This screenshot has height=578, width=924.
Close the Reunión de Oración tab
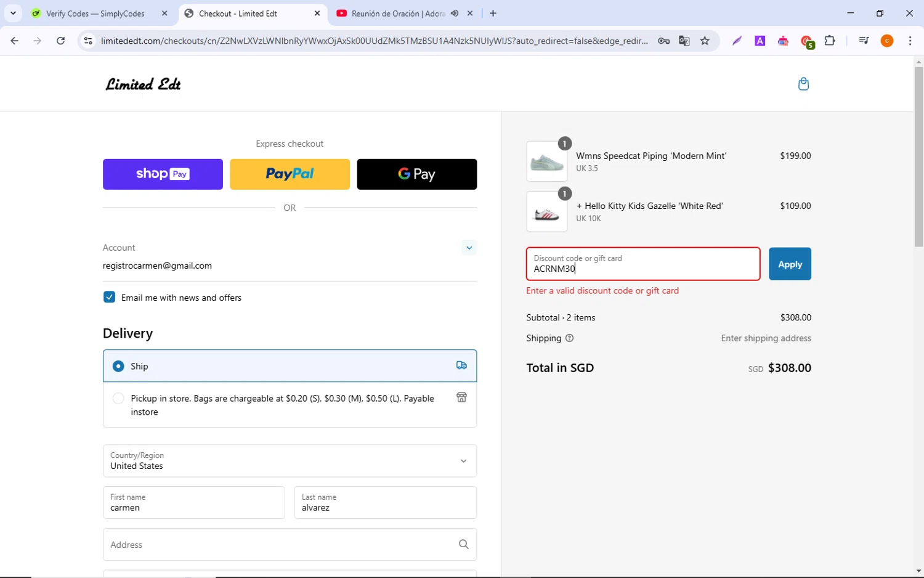coord(470,14)
